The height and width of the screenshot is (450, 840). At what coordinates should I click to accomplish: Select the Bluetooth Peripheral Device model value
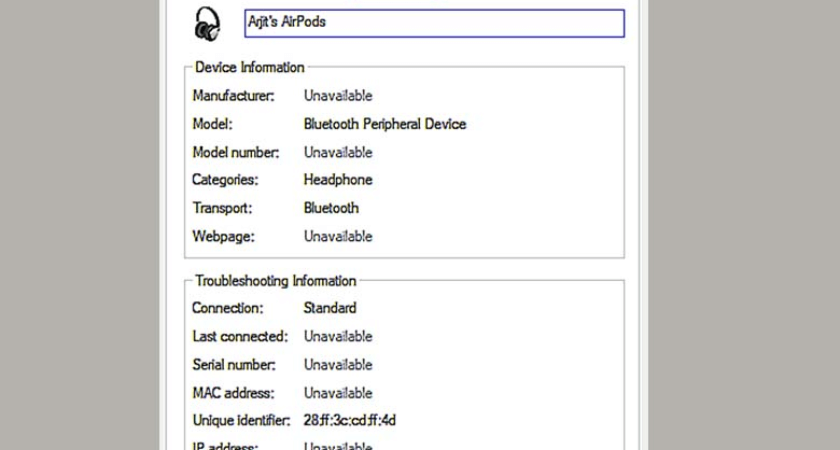coord(385,125)
